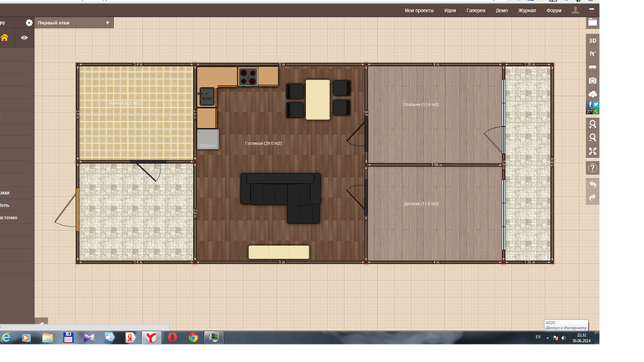The width and height of the screenshot is (644, 362).
Task: Take a camera snapshot of the plan
Action: coord(592,81)
